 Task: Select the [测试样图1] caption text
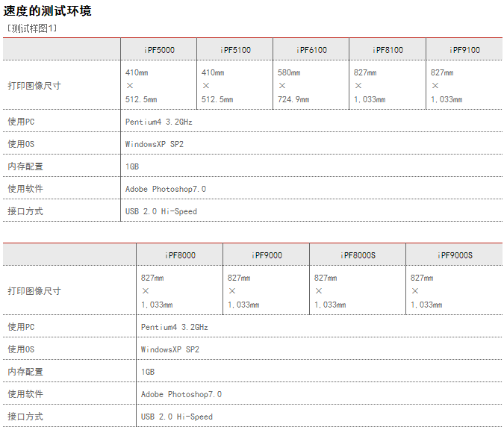(x=32, y=28)
